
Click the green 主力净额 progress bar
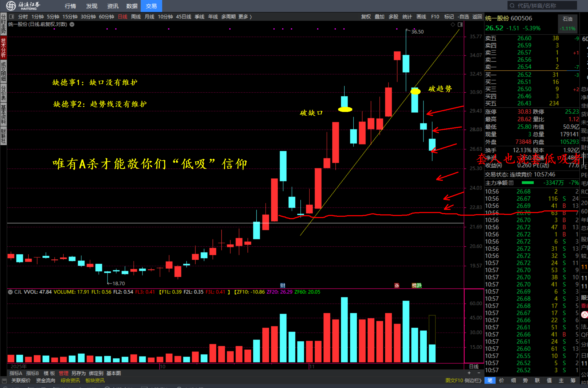(x=527, y=183)
